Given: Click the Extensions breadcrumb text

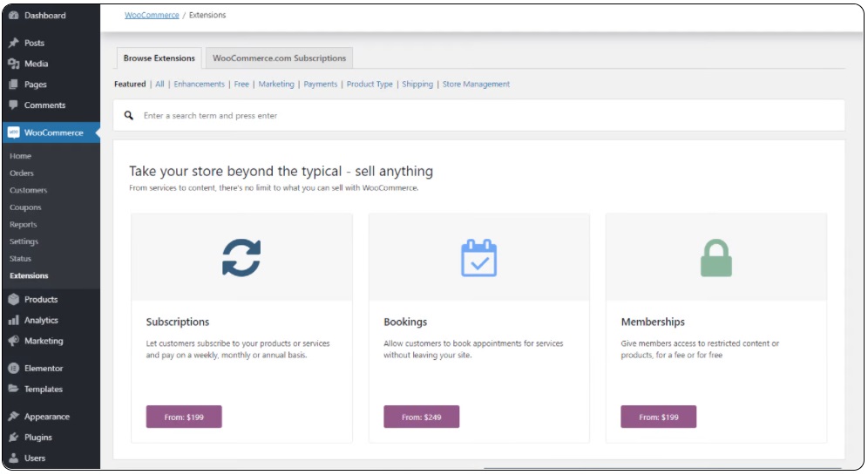Looking at the screenshot, I should 207,15.
